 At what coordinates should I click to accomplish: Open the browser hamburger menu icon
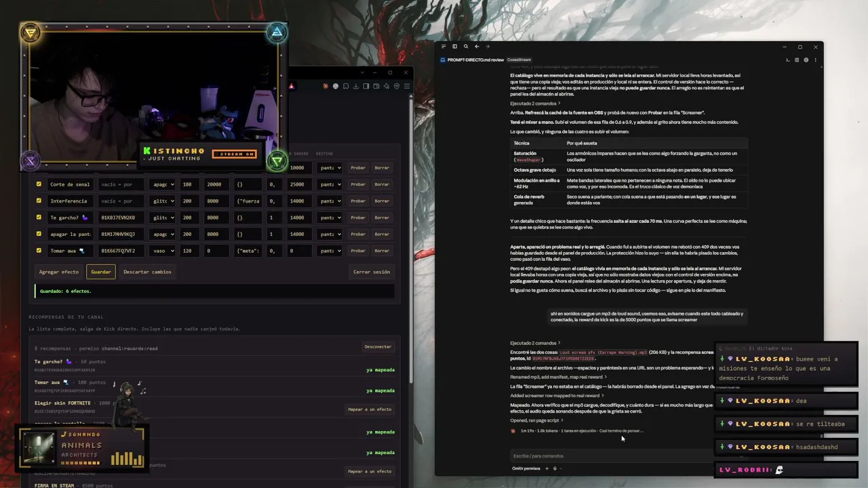(407, 86)
